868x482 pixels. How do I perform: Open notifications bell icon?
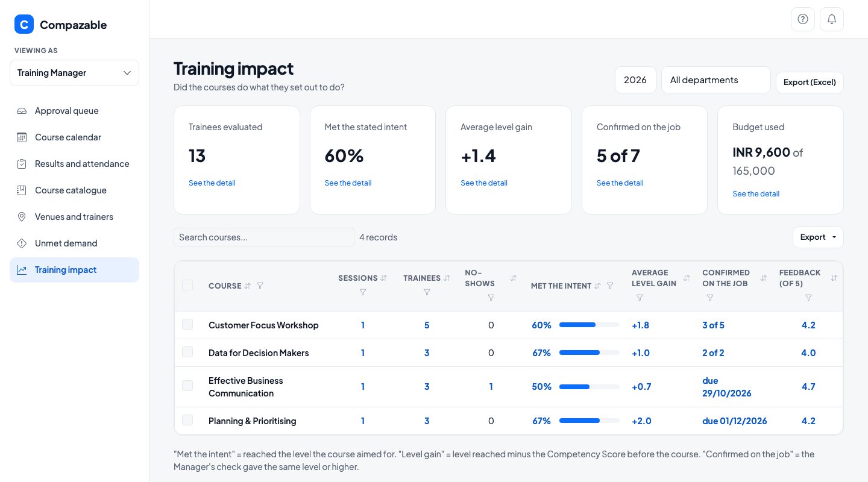(x=832, y=19)
